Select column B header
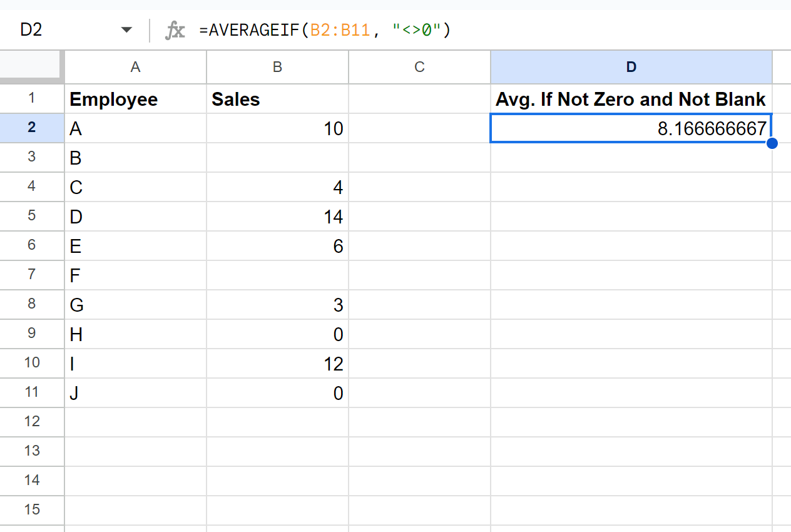This screenshot has height=532, width=791. coord(277,67)
